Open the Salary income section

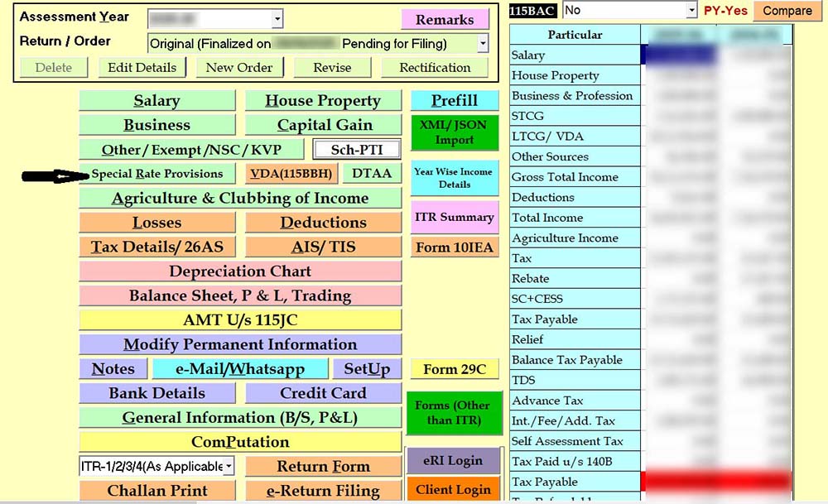tap(156, 101)
